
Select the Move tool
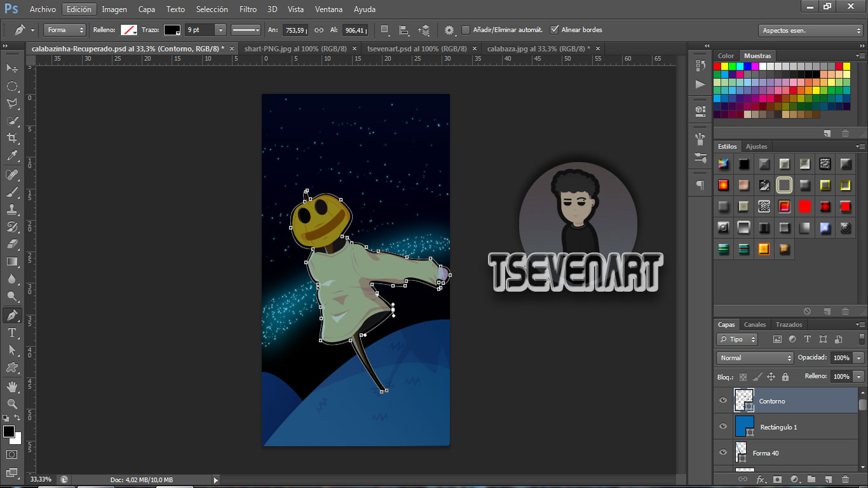pos(12,68)
